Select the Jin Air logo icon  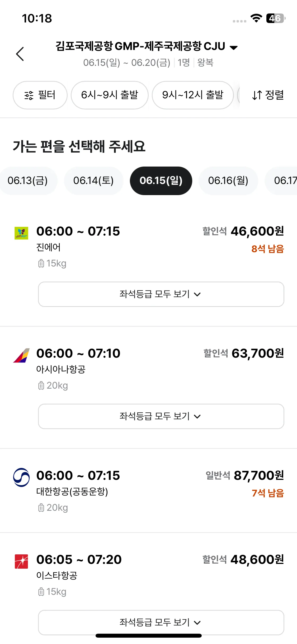pos(21,233)
